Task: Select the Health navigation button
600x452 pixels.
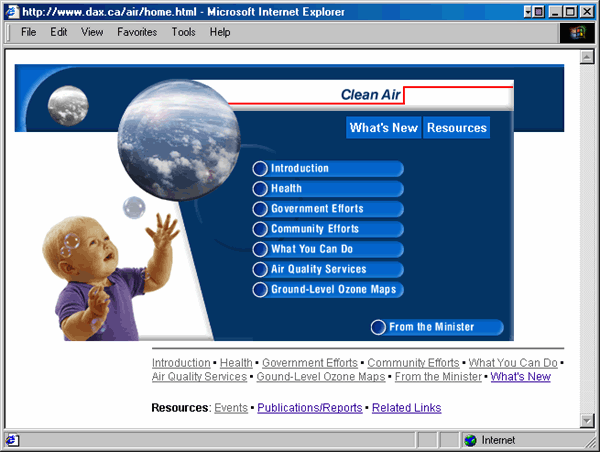Action: (328, 189)
